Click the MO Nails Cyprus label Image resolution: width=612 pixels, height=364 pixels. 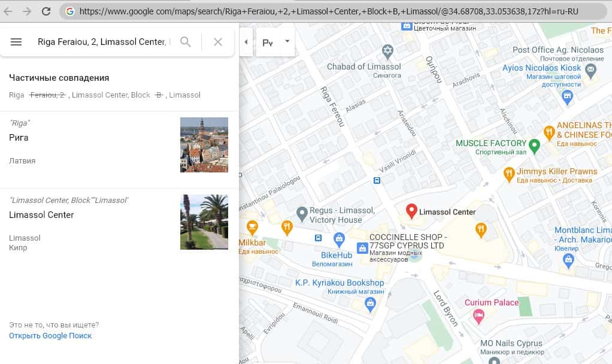(511, 343)
